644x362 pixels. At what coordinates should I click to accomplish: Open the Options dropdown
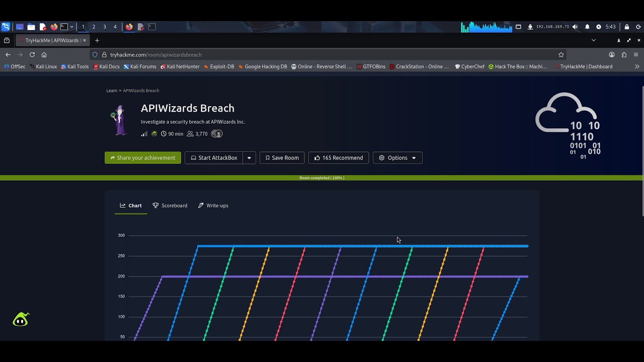click(x=397, y=158)
